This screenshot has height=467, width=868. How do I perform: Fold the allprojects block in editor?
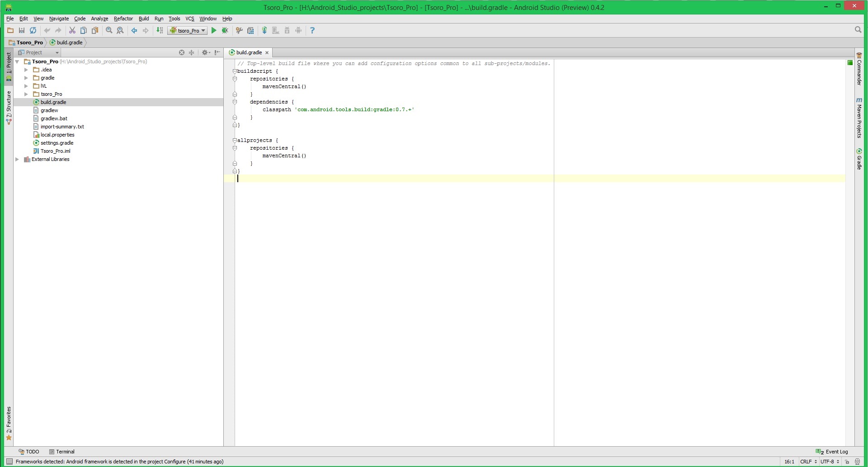pos(235,140)
